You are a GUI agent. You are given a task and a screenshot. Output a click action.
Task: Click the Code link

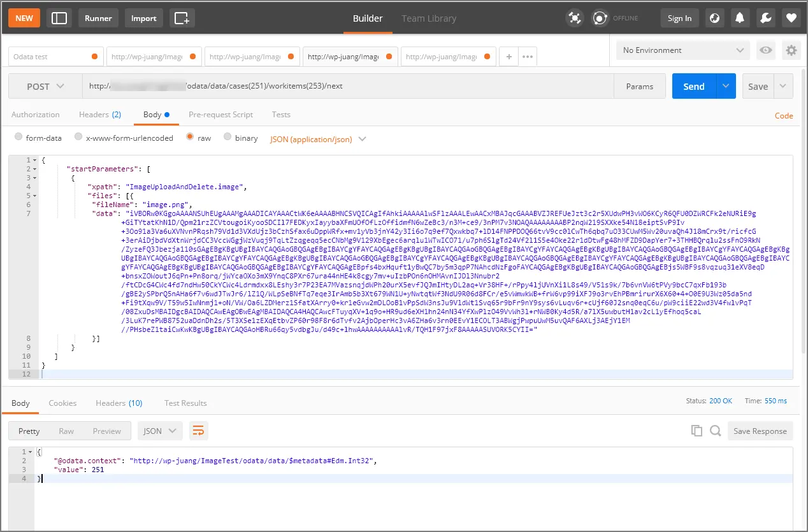pyautogui.click(x=784, y=115)
